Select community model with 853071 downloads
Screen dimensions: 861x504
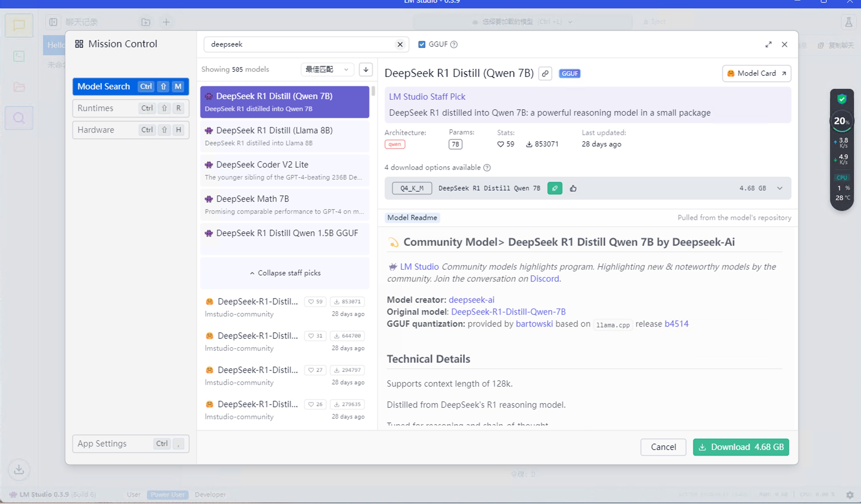285,307
